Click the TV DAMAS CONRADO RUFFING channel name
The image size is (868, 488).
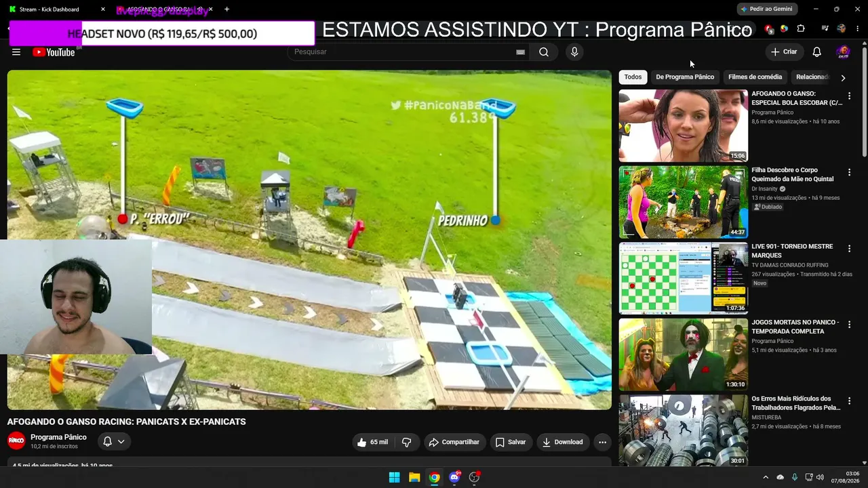790,266
